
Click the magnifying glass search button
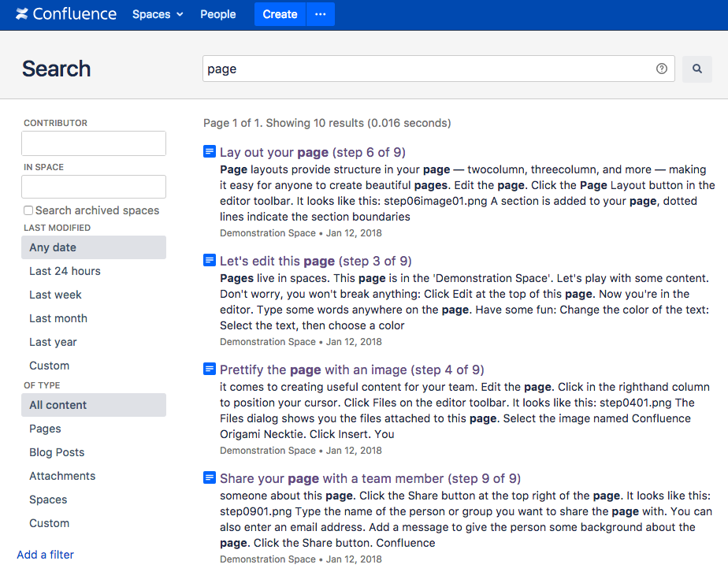697,69
